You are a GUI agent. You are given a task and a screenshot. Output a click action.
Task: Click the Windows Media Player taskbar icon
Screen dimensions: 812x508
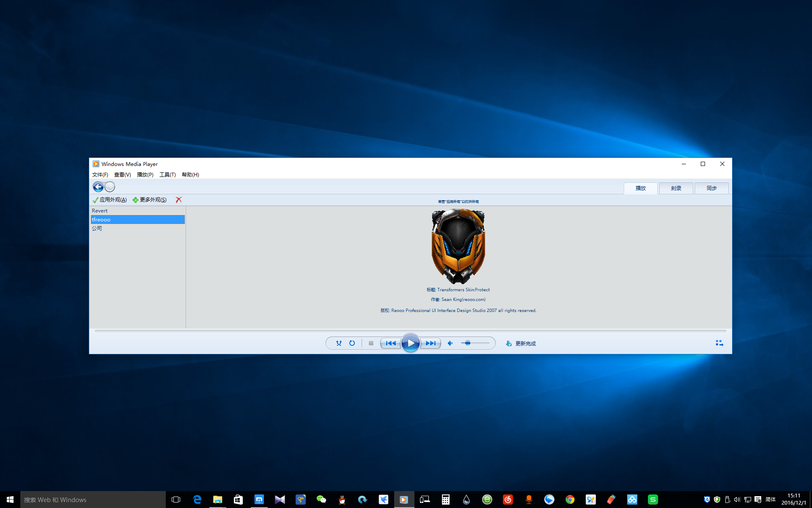point(404,500)
